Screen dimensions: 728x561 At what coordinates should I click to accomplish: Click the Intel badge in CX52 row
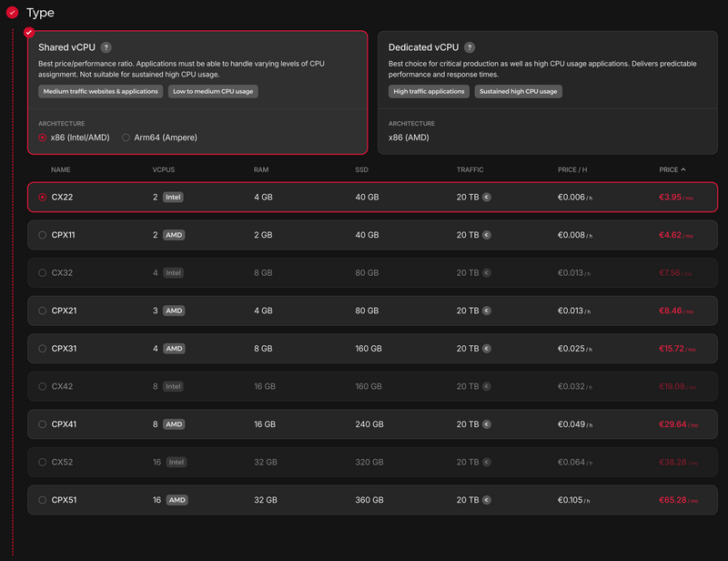coord(177,463)
